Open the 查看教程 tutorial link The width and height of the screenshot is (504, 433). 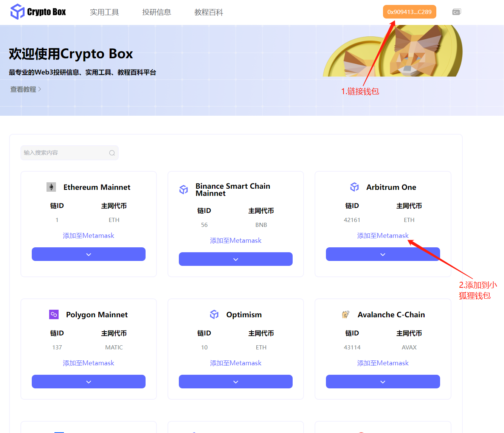point(23,89)
